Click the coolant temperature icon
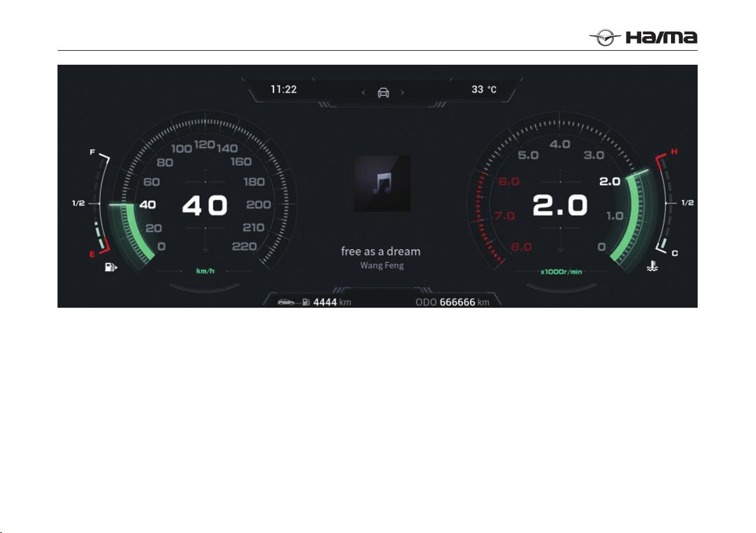The image size is (756, 533). pos(652,266)
